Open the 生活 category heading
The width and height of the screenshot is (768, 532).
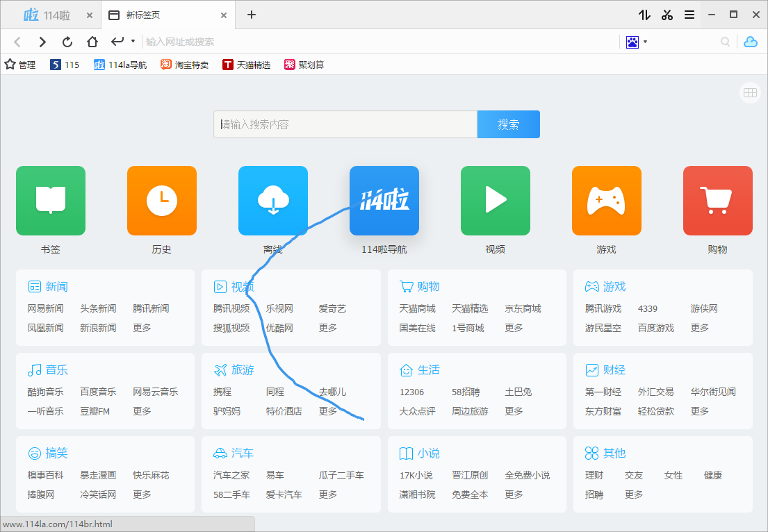tap(420, 369)
